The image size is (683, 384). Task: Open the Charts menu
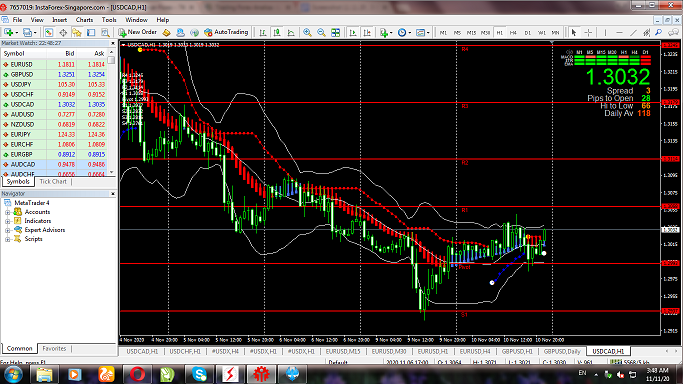point(84,20)
